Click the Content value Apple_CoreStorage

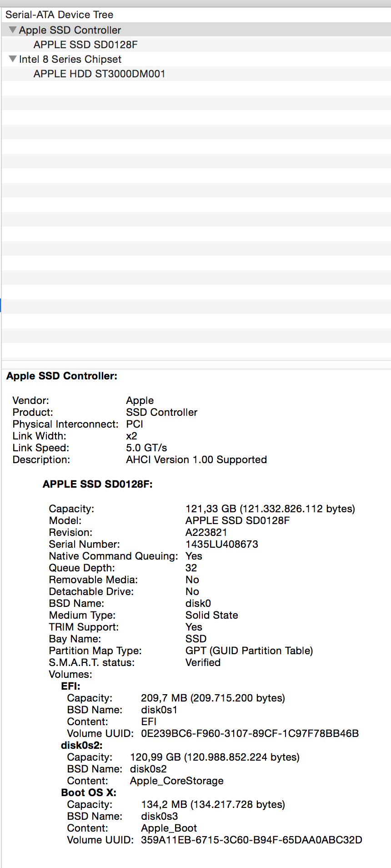click(177, 781)
